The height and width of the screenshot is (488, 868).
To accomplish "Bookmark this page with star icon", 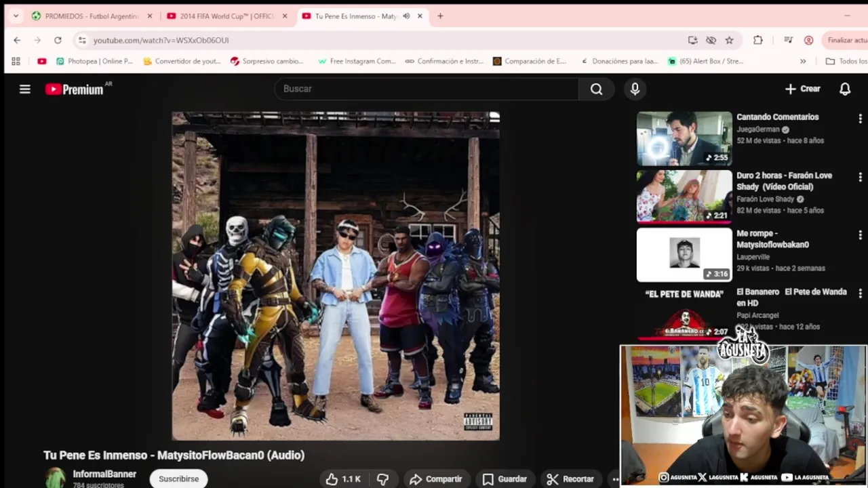I will click(x=729, y=40).
